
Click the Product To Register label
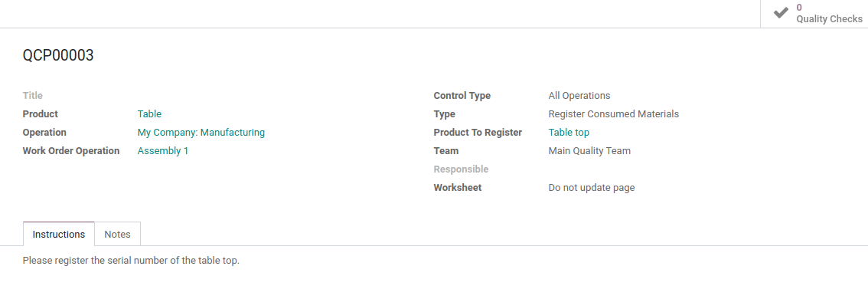pos(478,133)
